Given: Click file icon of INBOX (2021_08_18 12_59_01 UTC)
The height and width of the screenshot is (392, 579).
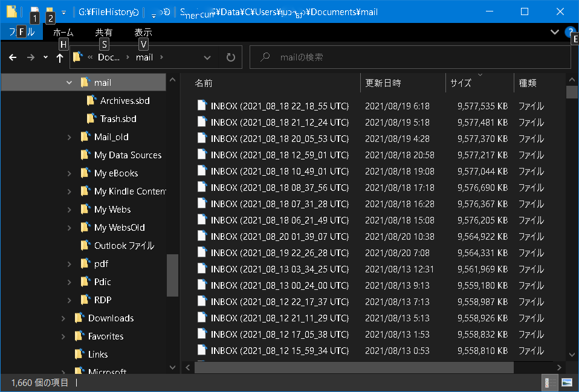Looking at the screenshot, I should coord(202,155).
